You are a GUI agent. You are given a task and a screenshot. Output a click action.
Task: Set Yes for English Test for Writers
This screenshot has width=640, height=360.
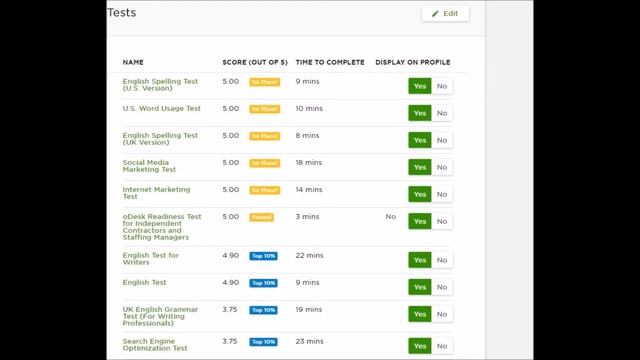[x=420, y=260]
